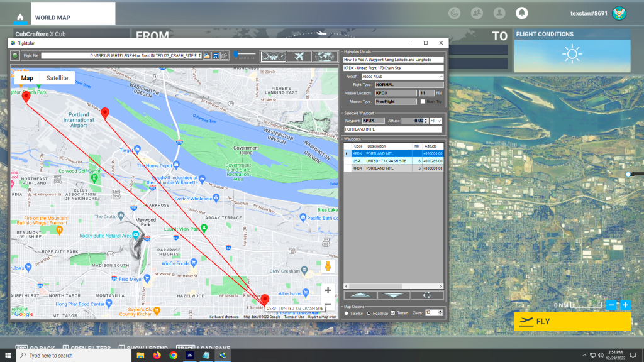Open the single-person profile icon in MSFS header
The width and height of the screenshot is (644, 362).
[499, 13]
